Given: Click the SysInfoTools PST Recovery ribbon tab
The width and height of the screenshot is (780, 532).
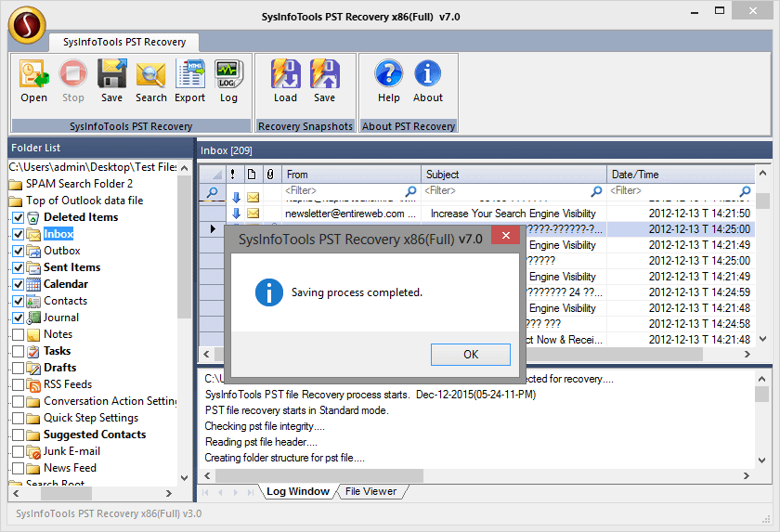Looking at the screenshot, I should tap(124, 43).
